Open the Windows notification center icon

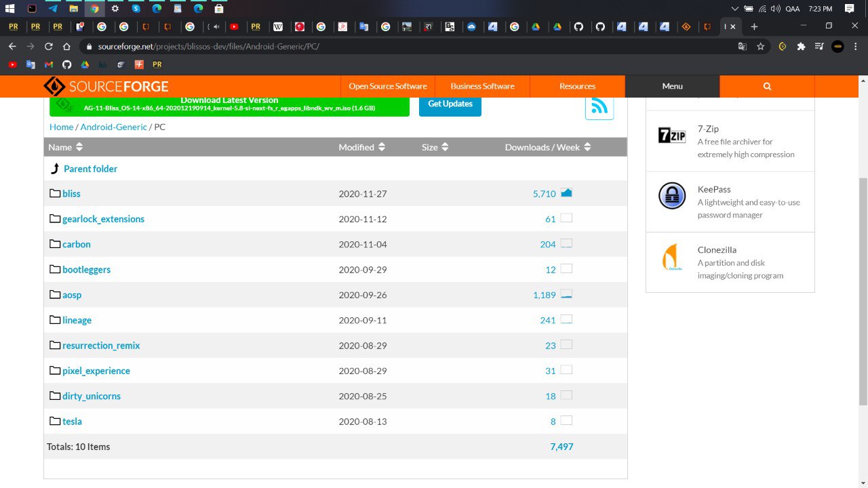[850, 9]
